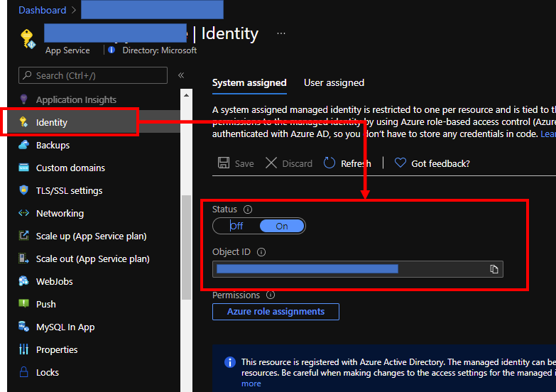Go to the Dashboard breadcrumb link
The height and width of the screenshot is (392, 556).
click(42, 10)
